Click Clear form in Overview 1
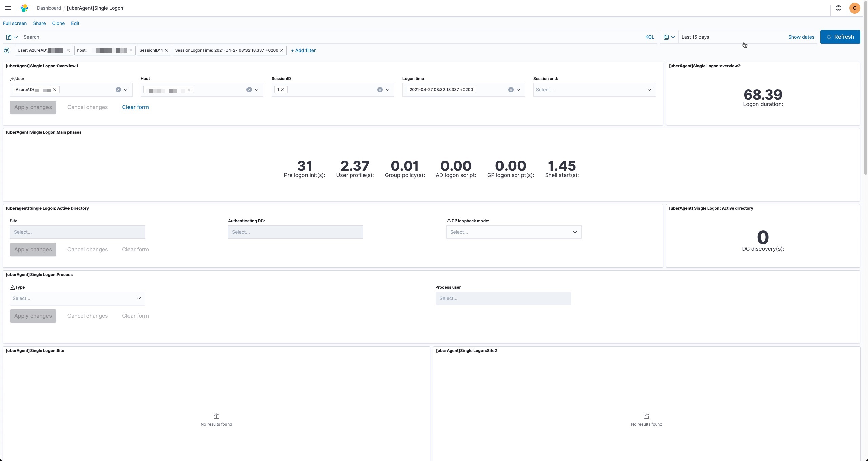The width and height of the screenshot is (868, 461). pyautogui.click(x=135, y=107)
